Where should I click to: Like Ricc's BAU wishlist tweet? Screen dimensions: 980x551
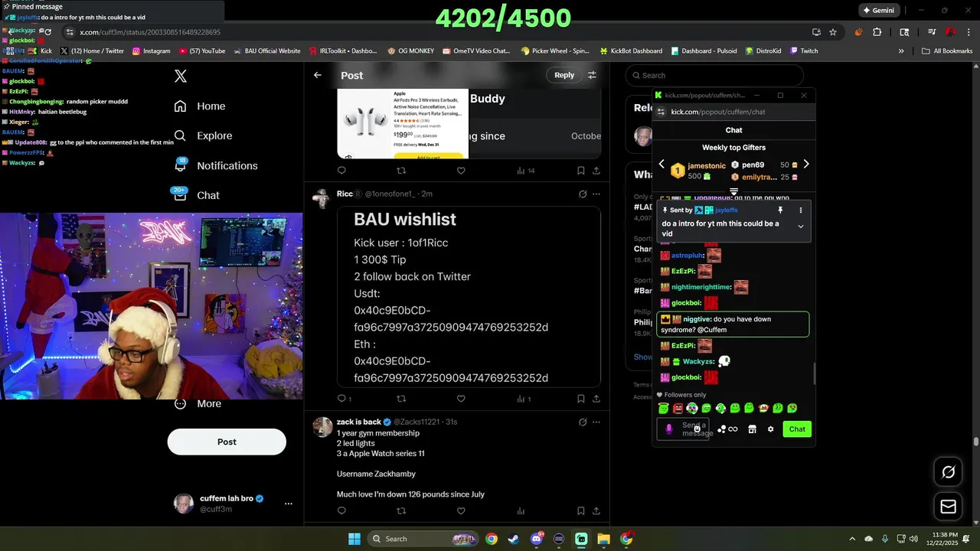(461, 399)
